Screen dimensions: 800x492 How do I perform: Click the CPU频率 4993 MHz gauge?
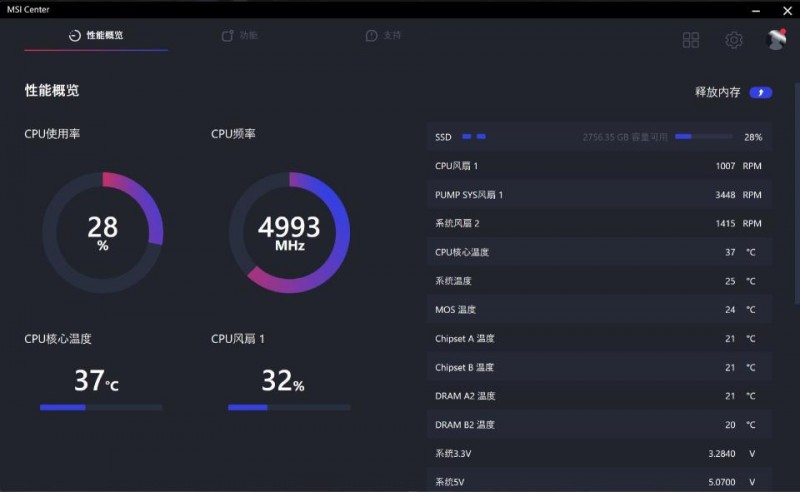(x=289, y=232)
